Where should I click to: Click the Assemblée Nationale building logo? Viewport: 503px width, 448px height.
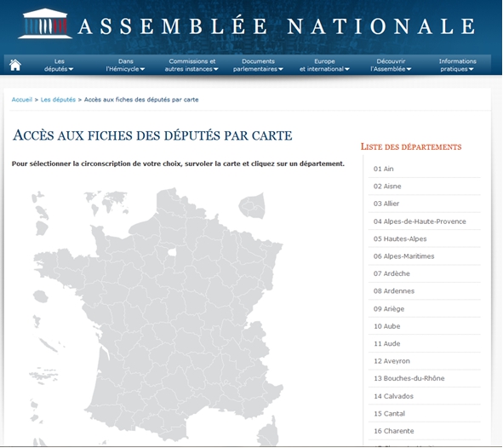(x=44, y=24)
